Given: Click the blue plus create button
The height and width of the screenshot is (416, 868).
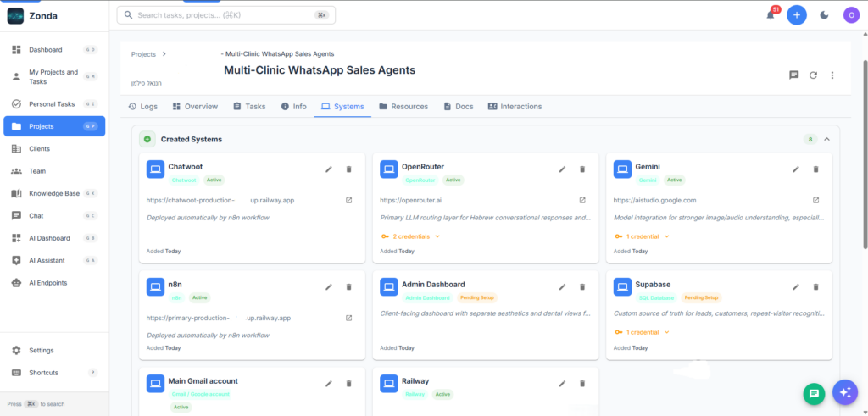Looking at the screenshot, I should pos(797,15).
